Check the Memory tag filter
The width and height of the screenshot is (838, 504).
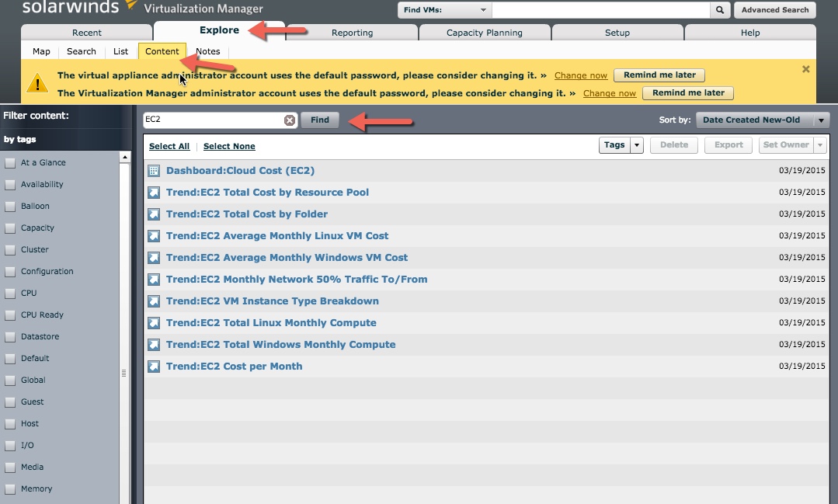click(10, 489)
